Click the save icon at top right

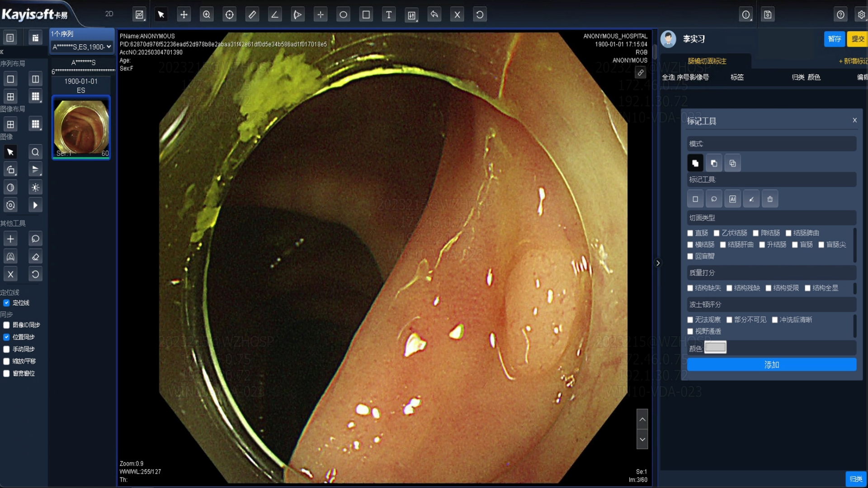coord(768,14)
